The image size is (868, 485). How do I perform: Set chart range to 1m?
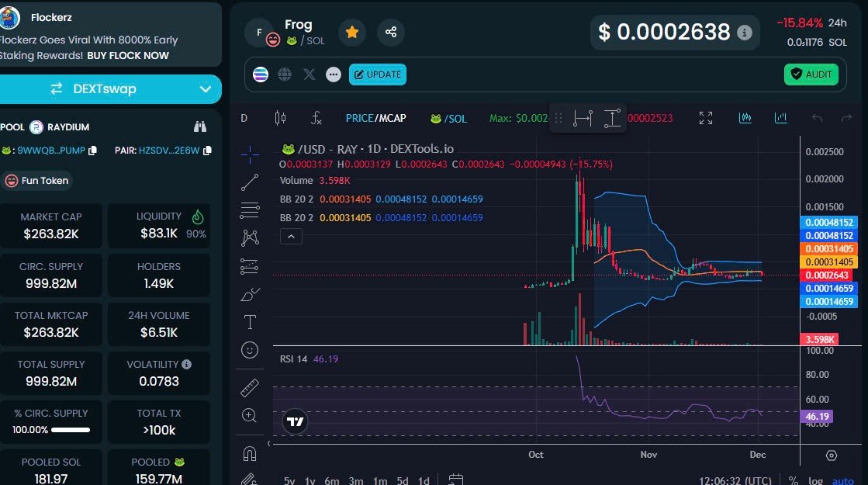[380, 480]
